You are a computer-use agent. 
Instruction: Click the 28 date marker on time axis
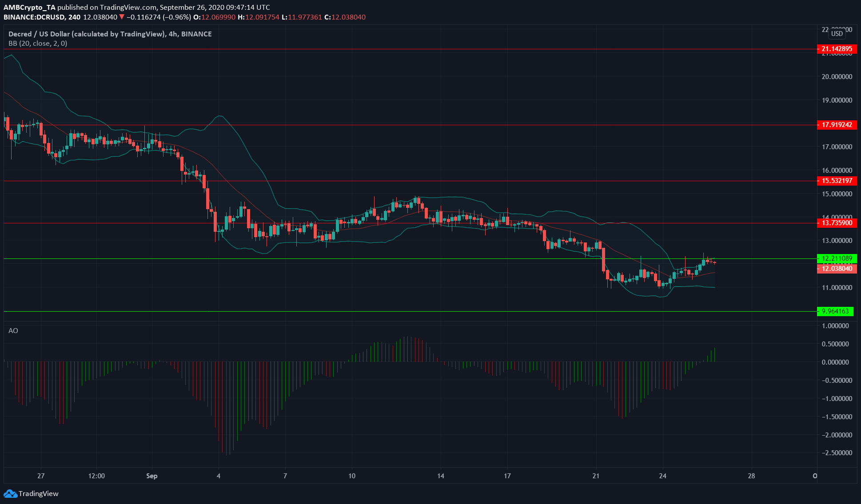coord(751,476)
